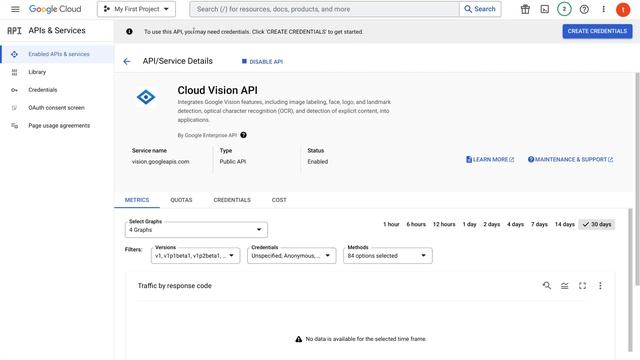This screenshot has height=360, width=640.
Task: Open the My First Project selector
Action: tap(136, 9)
